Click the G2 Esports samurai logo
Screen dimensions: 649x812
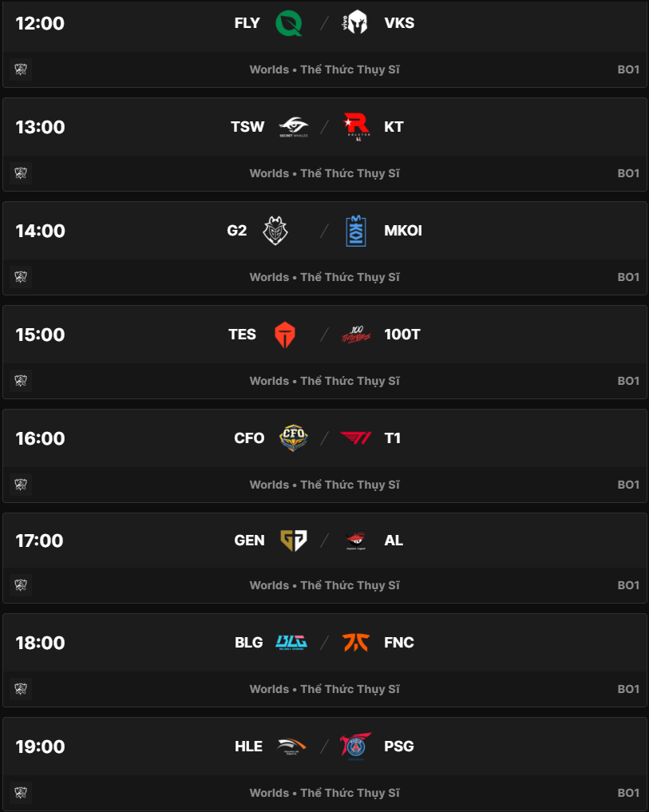pyautogui.click(x=275, y=231)
